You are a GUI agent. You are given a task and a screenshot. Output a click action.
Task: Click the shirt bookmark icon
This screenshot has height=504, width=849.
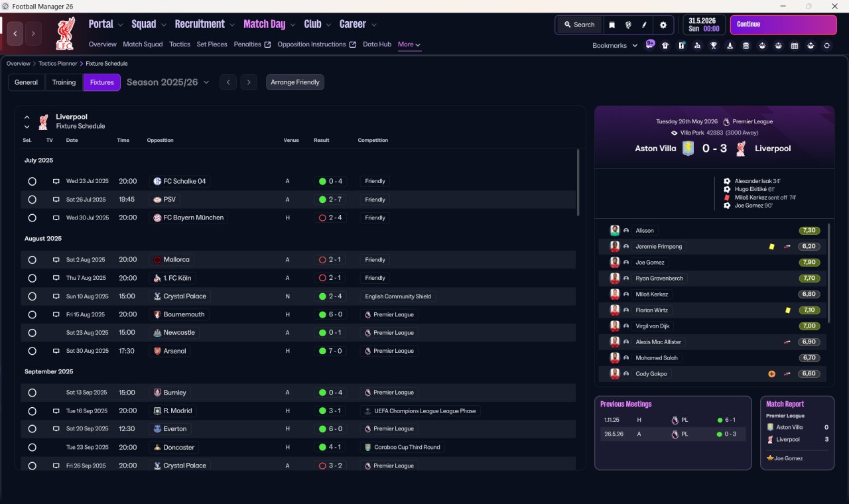[665, 46]
